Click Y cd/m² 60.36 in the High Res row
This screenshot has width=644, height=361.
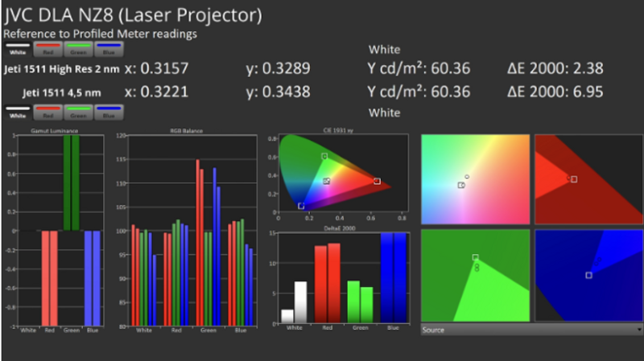[x=419, y=68]
